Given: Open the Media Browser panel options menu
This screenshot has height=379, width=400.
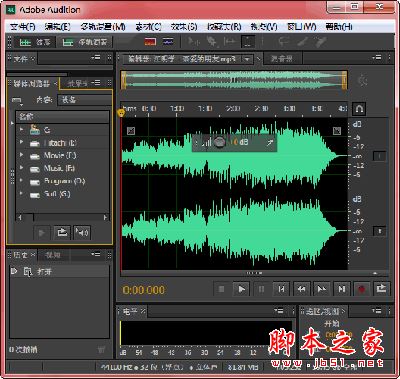Looking at the screenshot, I should [96, 82].
